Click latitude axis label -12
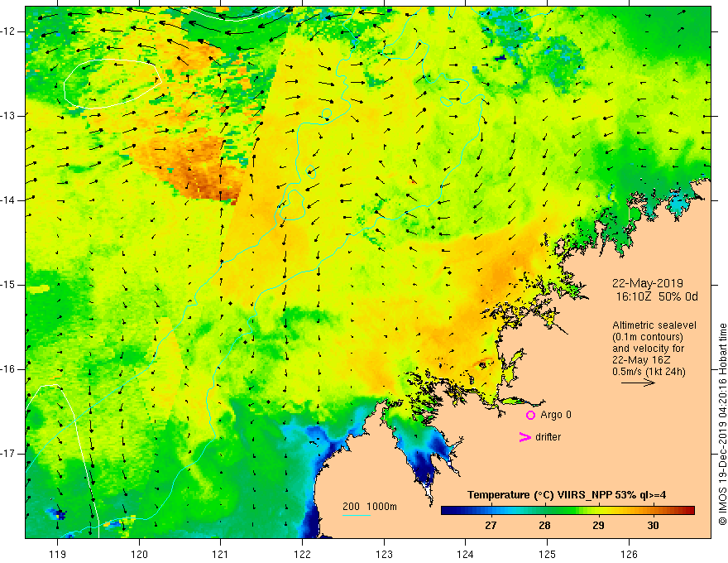728x563 pixels. 8,31
